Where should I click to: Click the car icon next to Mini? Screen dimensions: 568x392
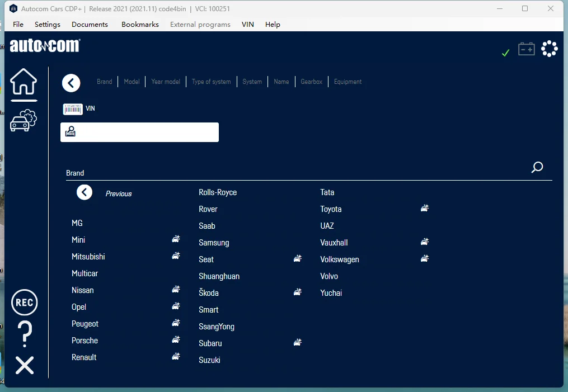pos(176,239)
